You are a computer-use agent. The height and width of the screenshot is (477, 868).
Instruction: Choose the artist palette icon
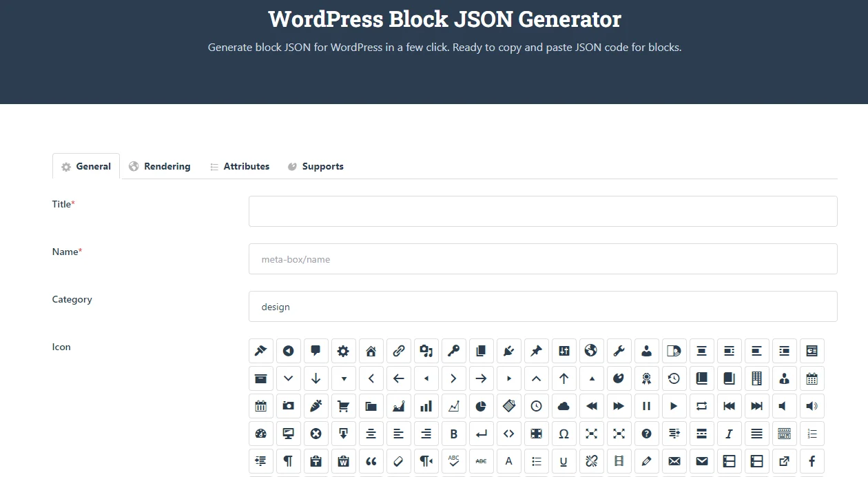point(619,378)
